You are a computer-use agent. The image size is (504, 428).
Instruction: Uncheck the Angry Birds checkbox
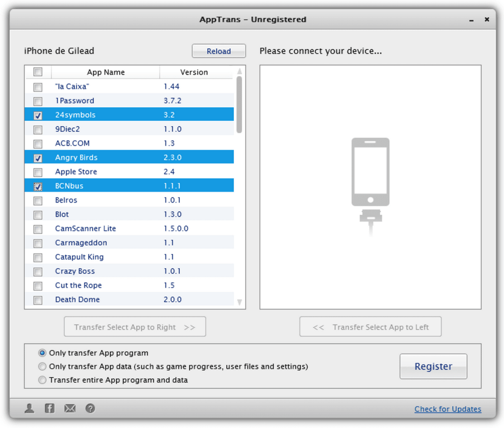pos(38,158)
